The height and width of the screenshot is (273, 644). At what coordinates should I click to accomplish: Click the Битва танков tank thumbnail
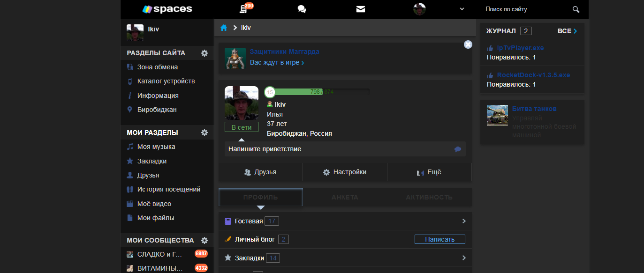pyautogui.click(x=498, y=115)
